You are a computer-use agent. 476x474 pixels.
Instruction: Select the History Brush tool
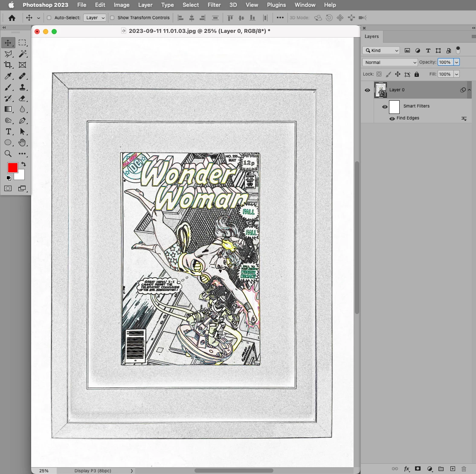click(x=8, y=99)
